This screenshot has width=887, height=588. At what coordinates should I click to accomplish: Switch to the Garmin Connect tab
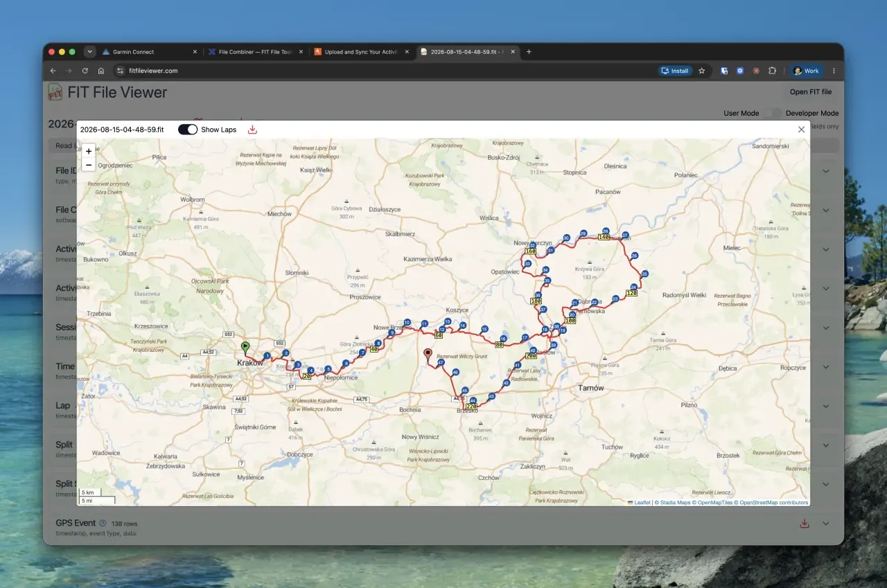148,52
